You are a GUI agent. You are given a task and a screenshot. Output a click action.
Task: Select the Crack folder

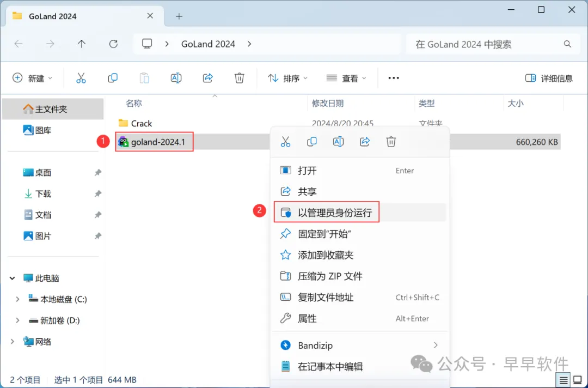[136, 123]
